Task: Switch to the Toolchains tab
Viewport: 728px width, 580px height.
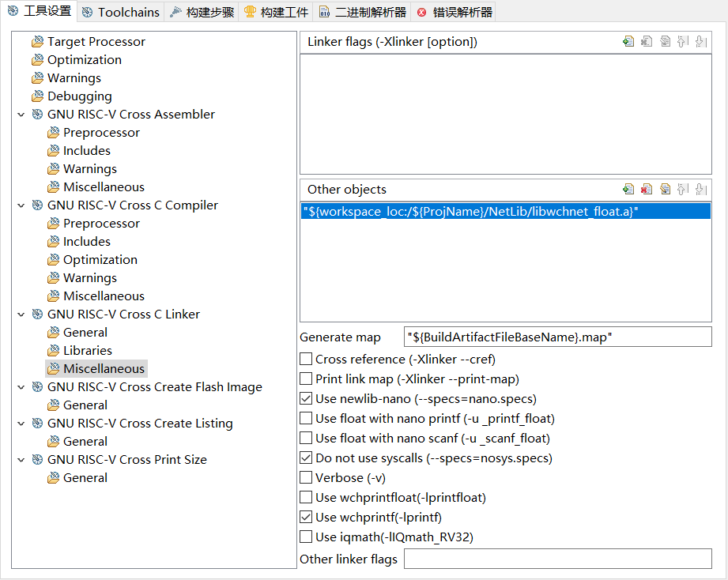Action: 121,12
